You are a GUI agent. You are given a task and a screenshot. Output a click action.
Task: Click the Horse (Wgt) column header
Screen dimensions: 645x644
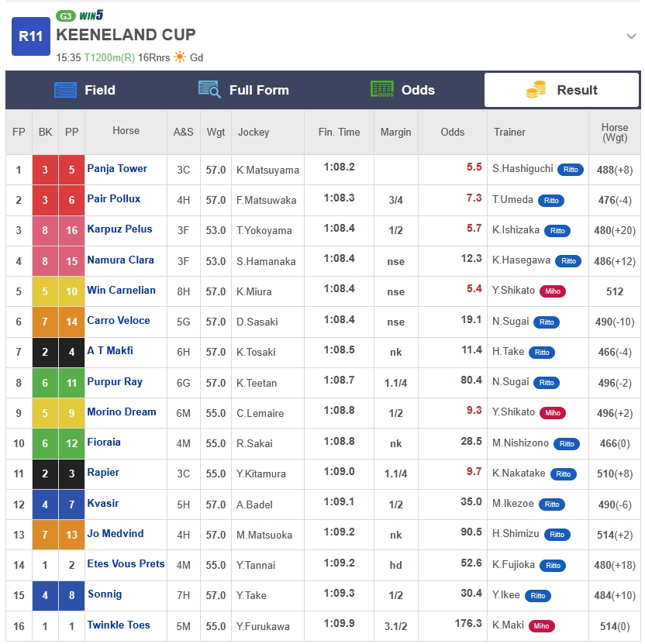[615, 133]
